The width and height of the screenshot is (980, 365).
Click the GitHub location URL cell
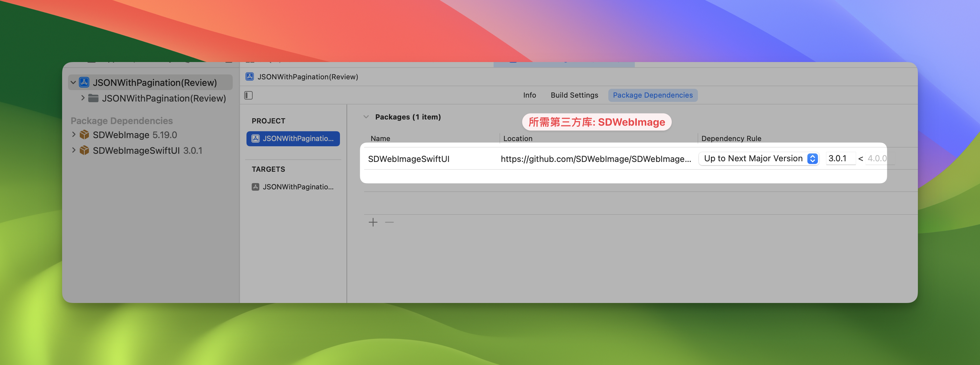pos(596,159)
